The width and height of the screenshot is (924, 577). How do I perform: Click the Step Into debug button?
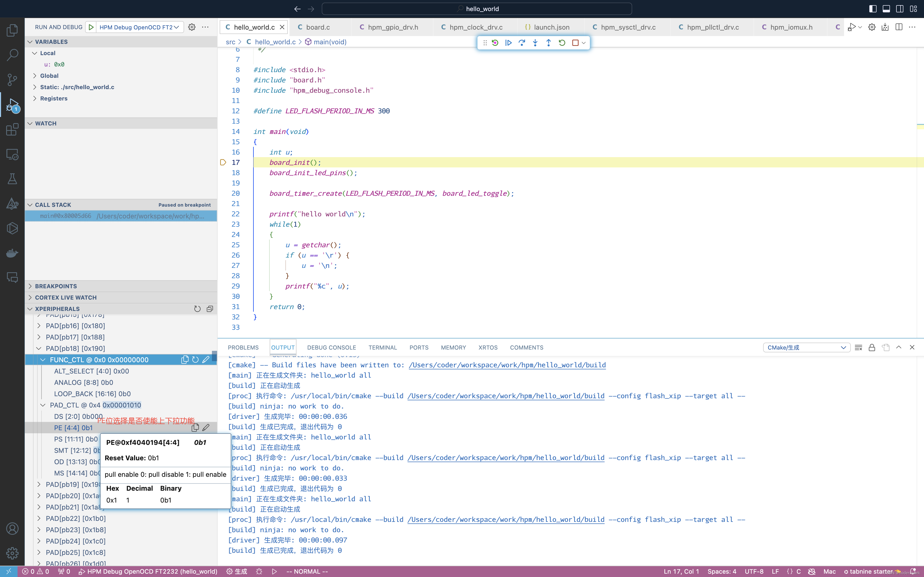535,43
